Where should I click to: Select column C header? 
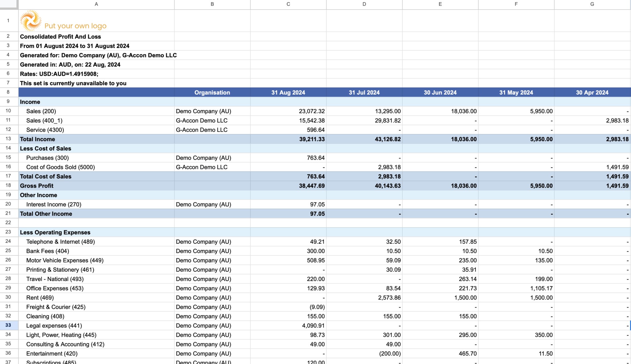(x=288, y=4)
